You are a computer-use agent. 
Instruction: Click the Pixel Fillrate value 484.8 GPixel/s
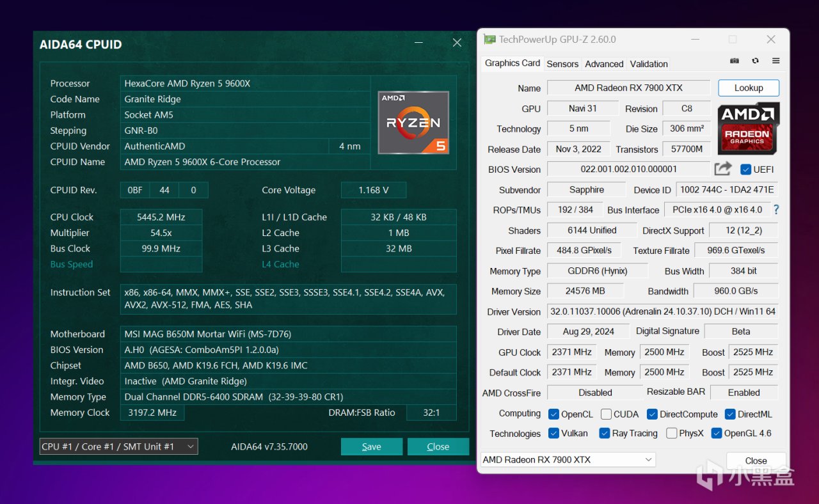pyautogui.click(x=584, y=250)
